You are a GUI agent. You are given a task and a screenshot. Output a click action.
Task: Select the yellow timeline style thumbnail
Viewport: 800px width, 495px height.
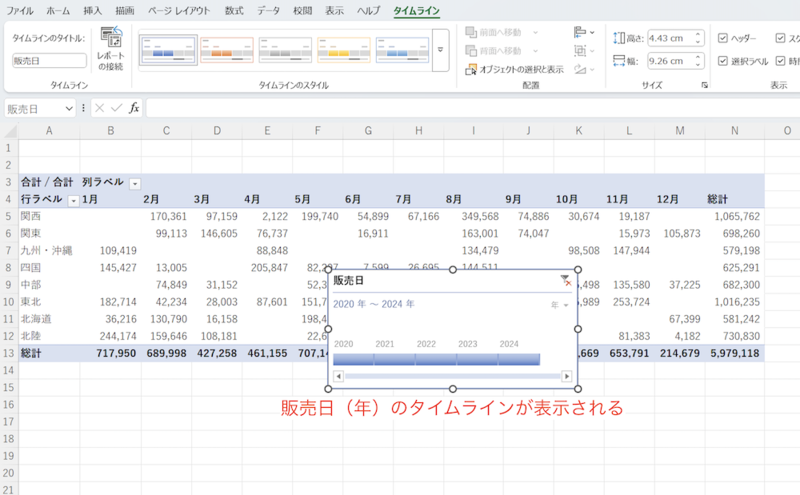344,50
